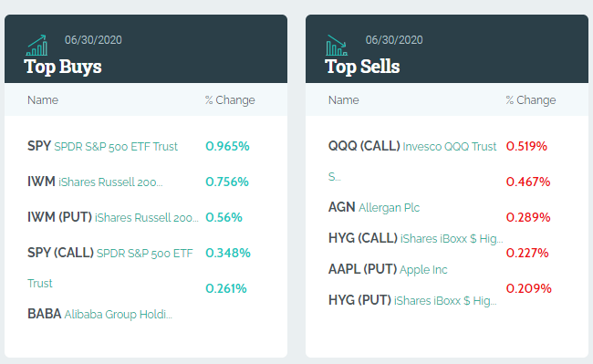
Task: Click the 0.965% change value for SPY
Action: tap(227, 146)
